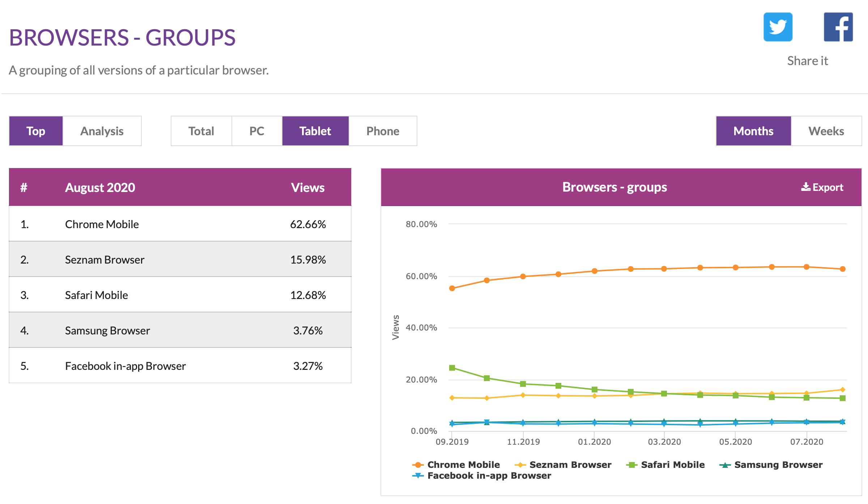
Task: Switch to the Analysis tab
Action: [102, 131]
